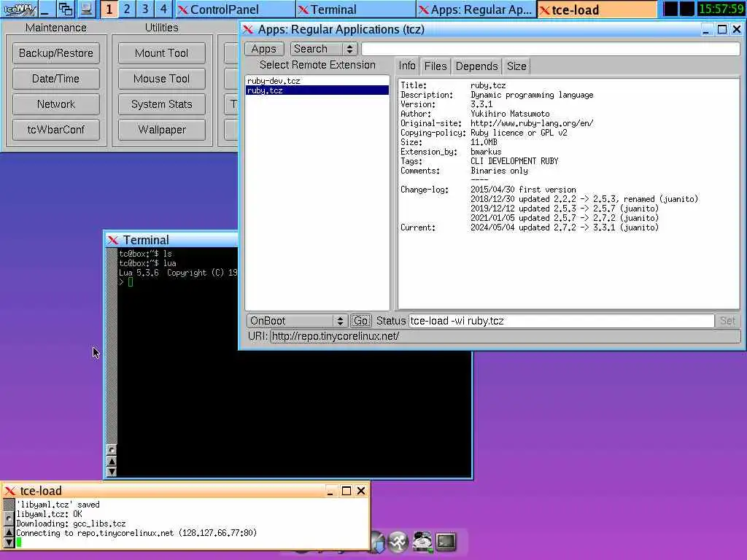This screenshot has width=747, height=560.
Task: Click the Status field showing tce-load -wi ruby.tcz
Action: 561,321
